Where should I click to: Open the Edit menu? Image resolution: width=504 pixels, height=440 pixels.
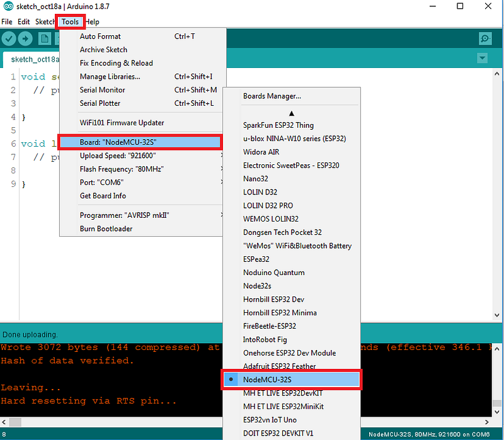(x=23, y=22)
